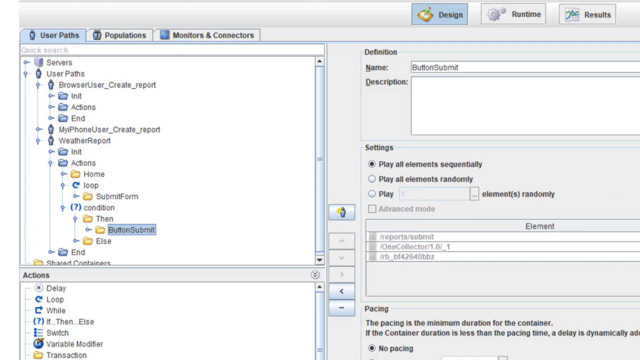Click into the Description text area
640x360 pixels.
pos(525,106)
